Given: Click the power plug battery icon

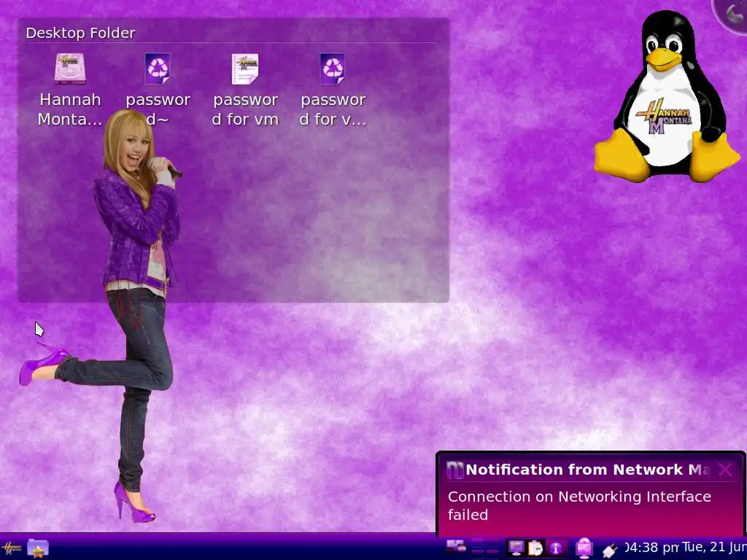Looking at the screenshot, I should 609,551.
